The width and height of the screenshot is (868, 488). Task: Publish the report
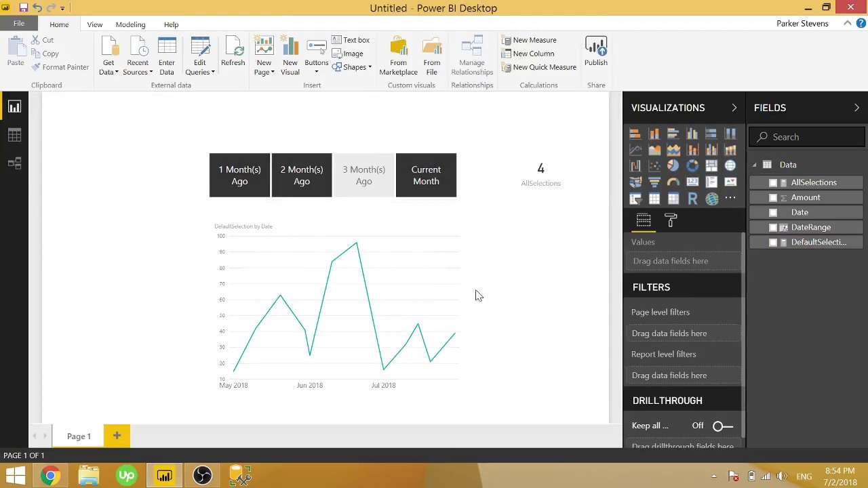[596, 53]
